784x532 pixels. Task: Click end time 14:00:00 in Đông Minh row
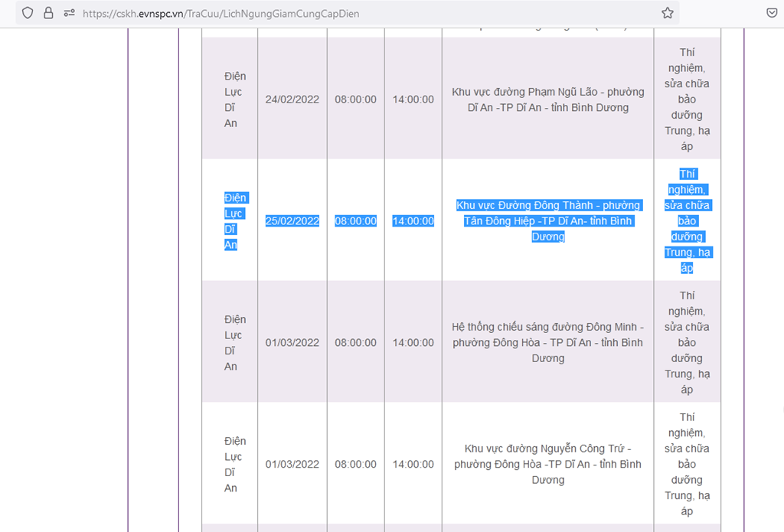(x=413, y=342)
